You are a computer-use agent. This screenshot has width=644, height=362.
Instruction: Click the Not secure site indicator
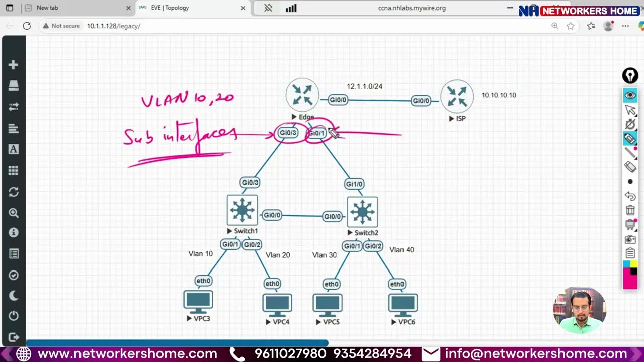(61, 26)
